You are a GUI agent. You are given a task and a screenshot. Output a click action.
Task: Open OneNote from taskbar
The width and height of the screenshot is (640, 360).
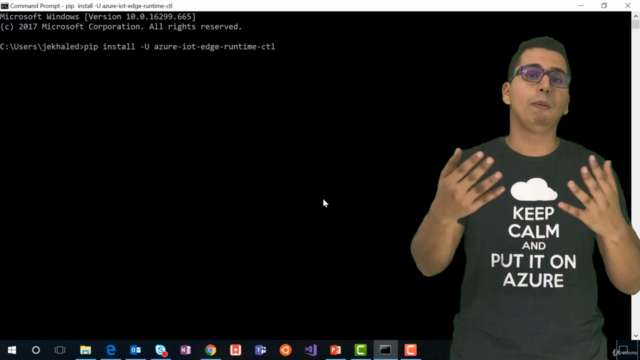186,350
